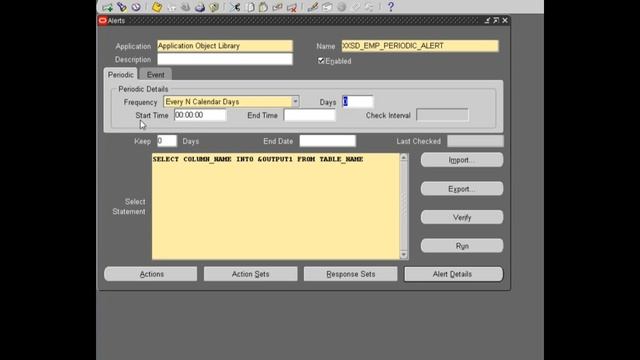This screenshot has height=360, width=640.
Task: Switch to the Event tab
Action: tap(156, 75)
